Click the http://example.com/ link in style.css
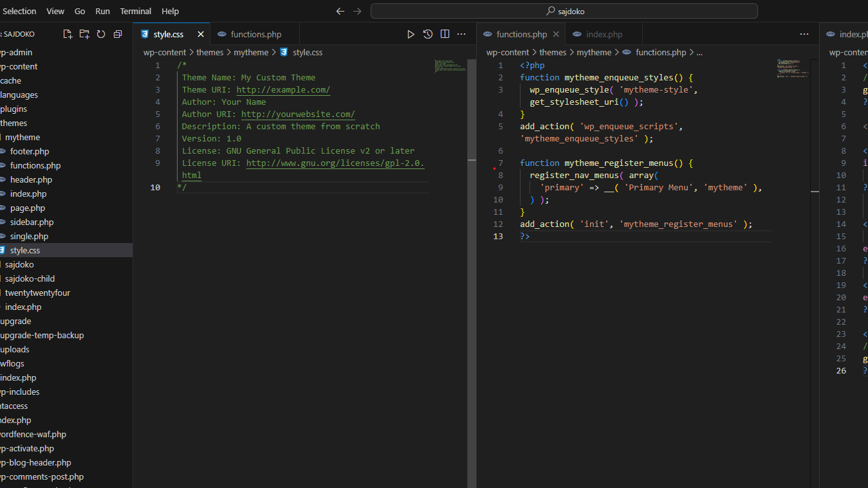The width and height of the screenshot is (868, 488). click(283, 90)
